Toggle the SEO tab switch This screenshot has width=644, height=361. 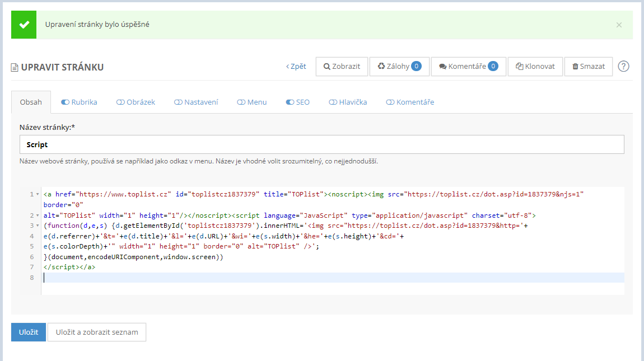290,102
